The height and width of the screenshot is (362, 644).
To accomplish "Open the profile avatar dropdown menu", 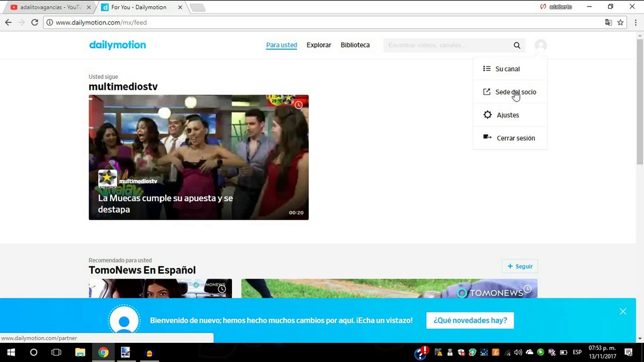I will coord(540,45).
